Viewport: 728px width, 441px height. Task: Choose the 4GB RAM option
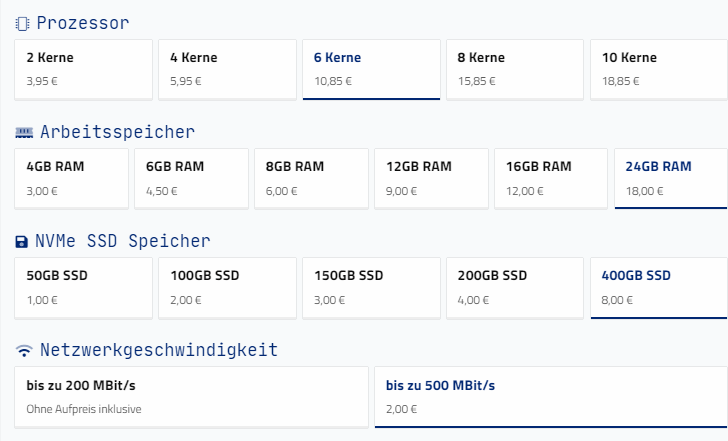(x=72, y=179)
